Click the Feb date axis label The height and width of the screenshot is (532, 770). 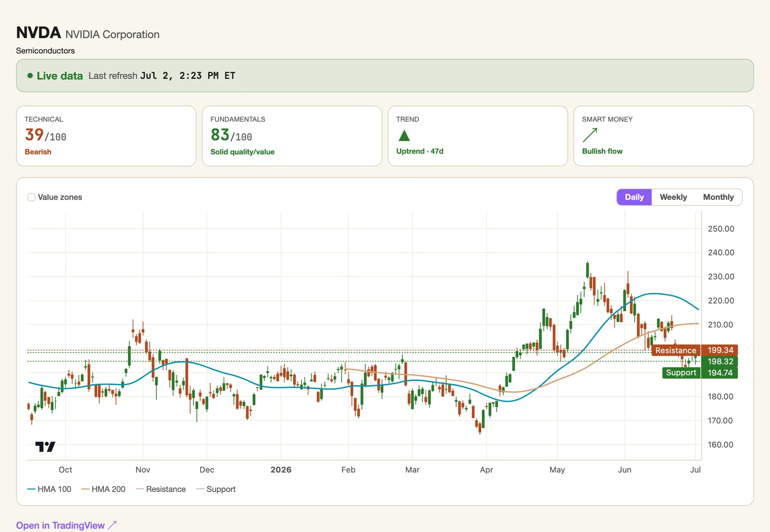348,470
